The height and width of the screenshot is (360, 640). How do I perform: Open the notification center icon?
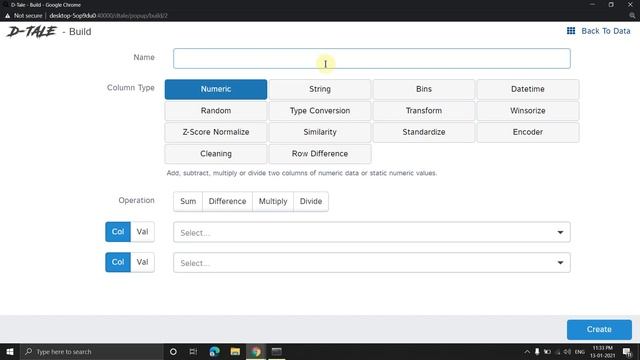pos(627,352)
